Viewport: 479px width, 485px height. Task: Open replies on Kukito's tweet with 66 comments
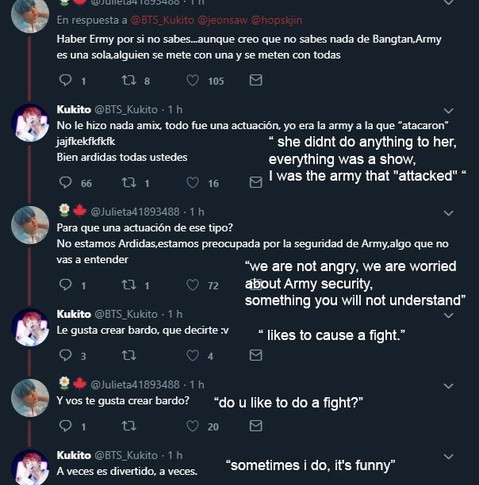pyautogui.click(x=65, y=183)
